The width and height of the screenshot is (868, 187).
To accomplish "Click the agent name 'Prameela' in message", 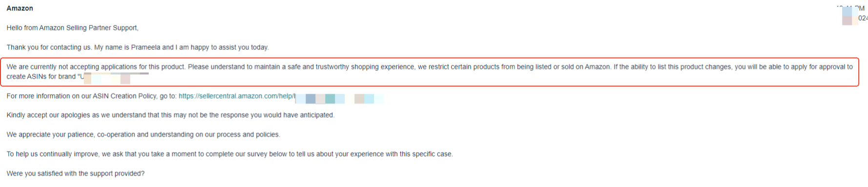I will pyautogui.click(x=145, y=47).
